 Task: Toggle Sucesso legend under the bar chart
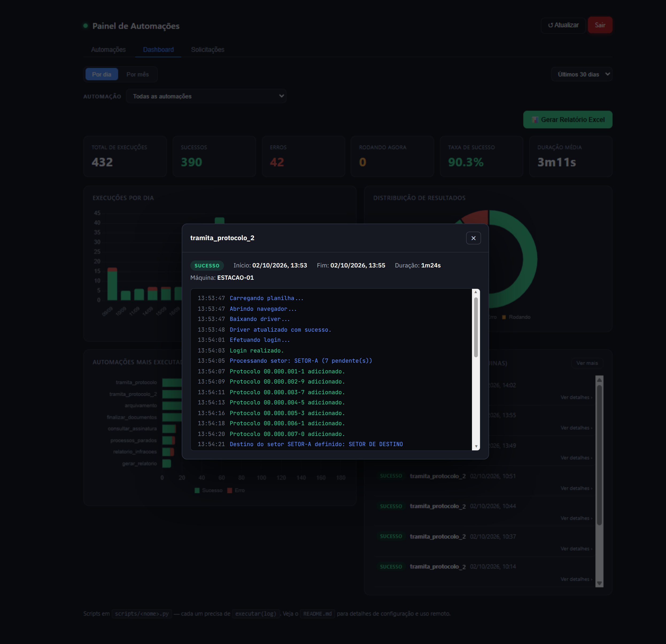[209, 490]
